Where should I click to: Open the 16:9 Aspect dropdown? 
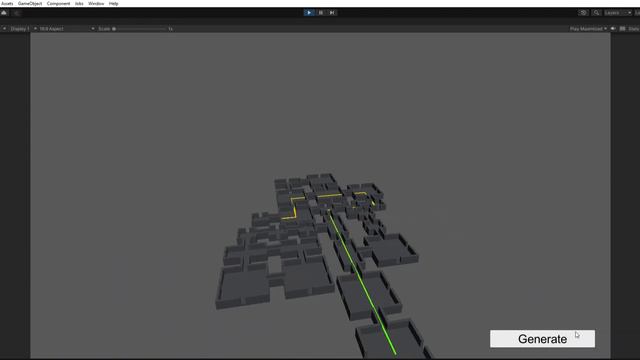[x=67, y=29]
